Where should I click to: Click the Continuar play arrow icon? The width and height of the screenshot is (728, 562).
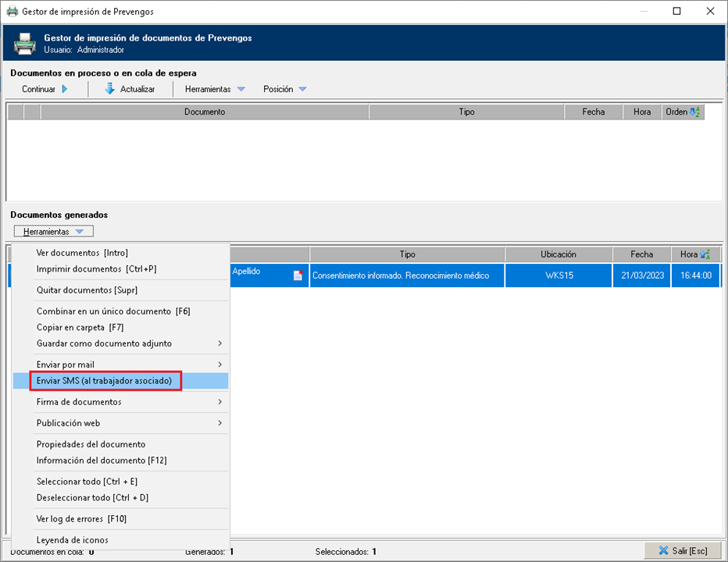click(x=65, y=89)
